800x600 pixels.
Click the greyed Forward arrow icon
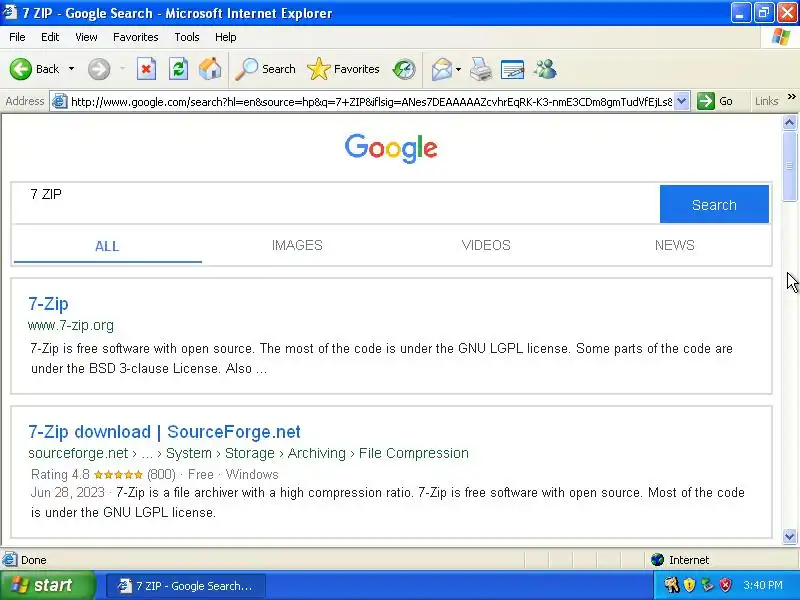pyautogui.click(x=99, y=69)
